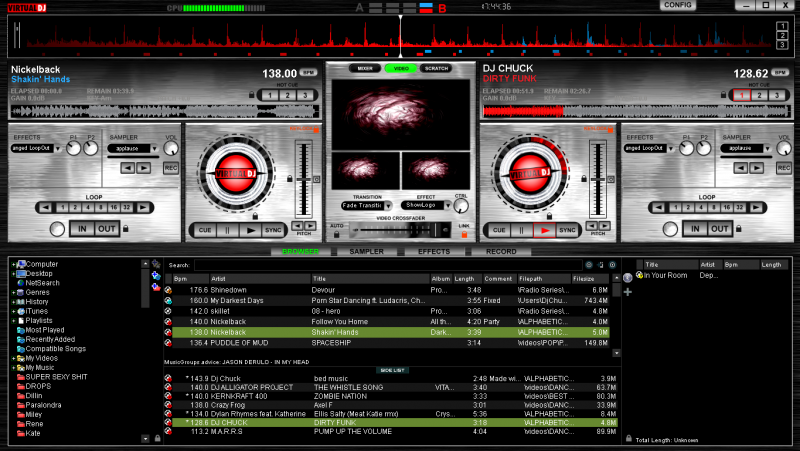Image resolution: width=800 pixels, height=451 pixels.
Task: Open deck B sampler applause dropdown
Action: point(767,148)
